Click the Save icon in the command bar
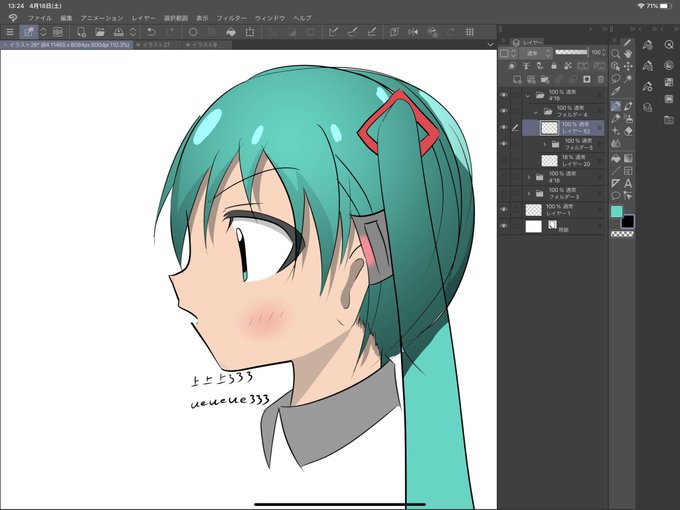Viewport: 680px width, 510px height. 118,32
